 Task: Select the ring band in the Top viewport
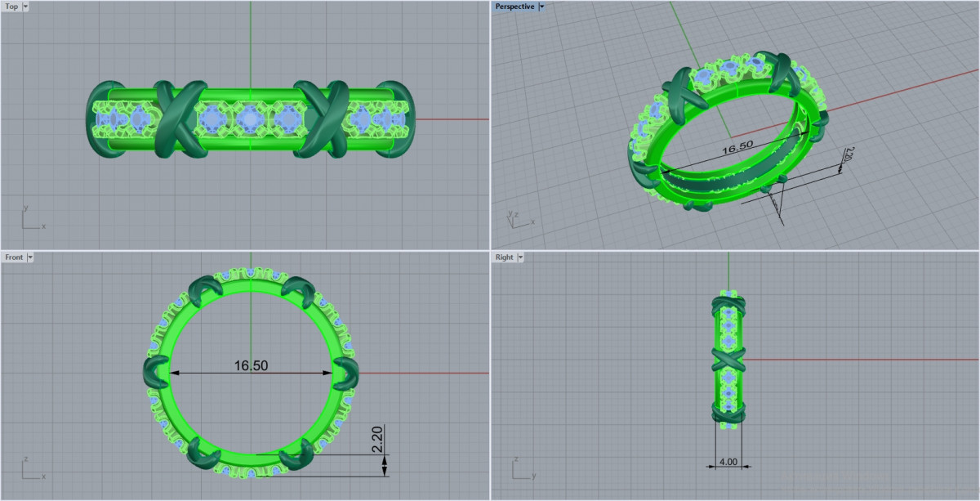[250, 119]
